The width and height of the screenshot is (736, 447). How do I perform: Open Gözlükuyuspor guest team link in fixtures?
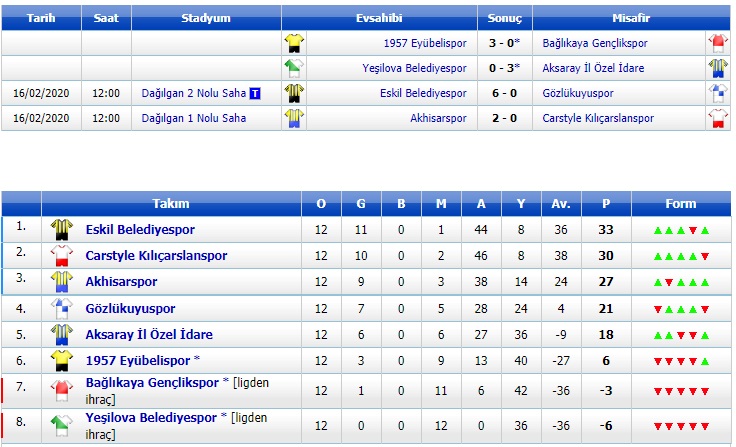[578, 93]
